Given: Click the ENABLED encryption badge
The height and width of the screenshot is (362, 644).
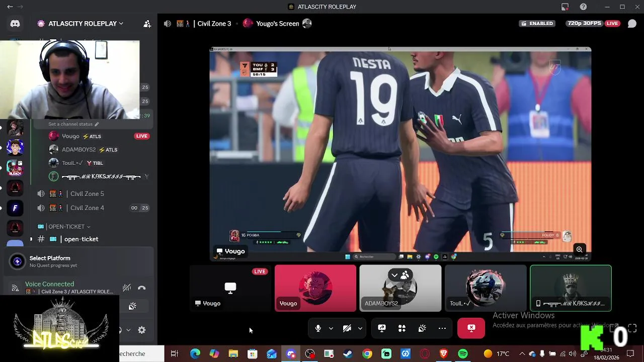Looking at the screenshot, I should pos(537,24).
